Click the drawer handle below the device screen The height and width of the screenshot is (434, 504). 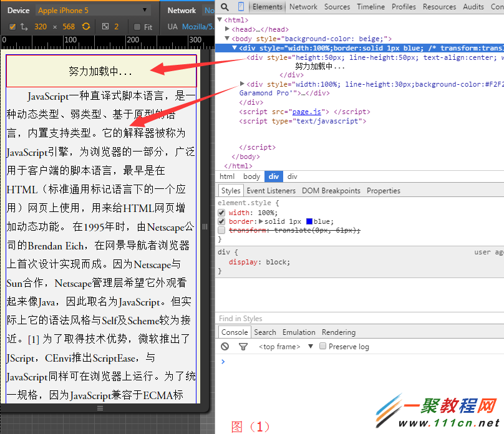click(x=100, y=408)
